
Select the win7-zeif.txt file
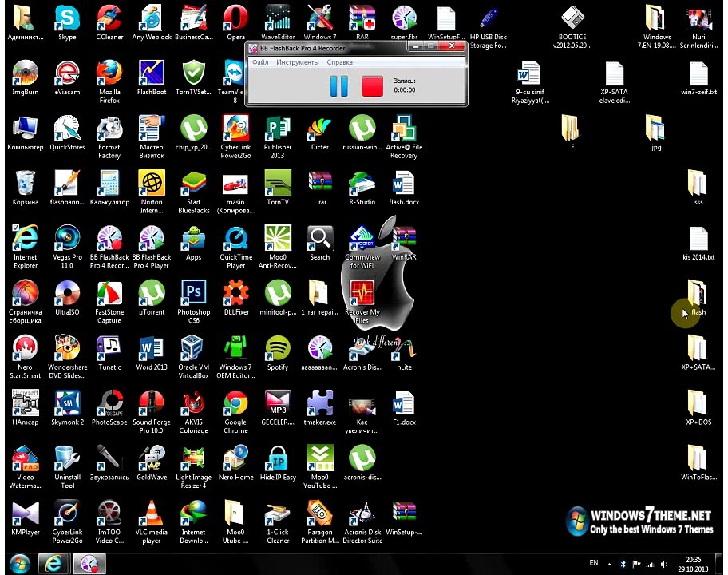tap(698, 77)
